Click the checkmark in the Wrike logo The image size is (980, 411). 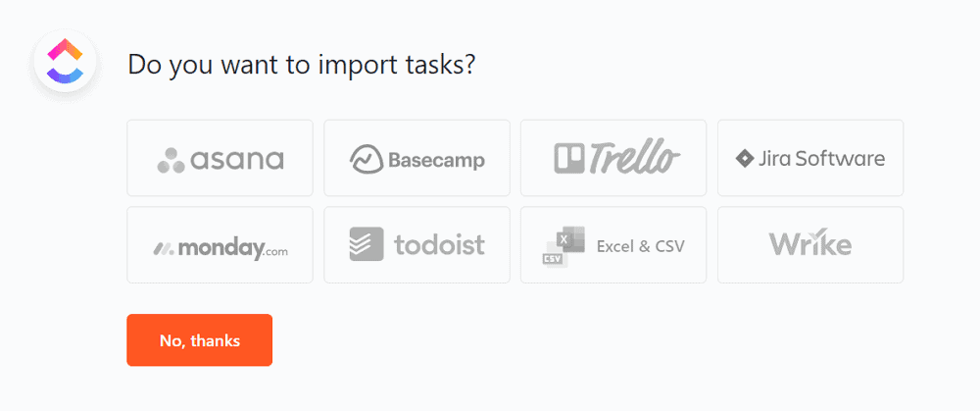click(x=818, y=234)
